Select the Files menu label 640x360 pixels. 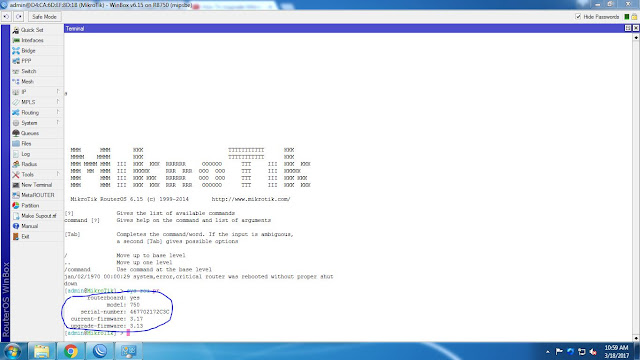[x=27, y=143]
